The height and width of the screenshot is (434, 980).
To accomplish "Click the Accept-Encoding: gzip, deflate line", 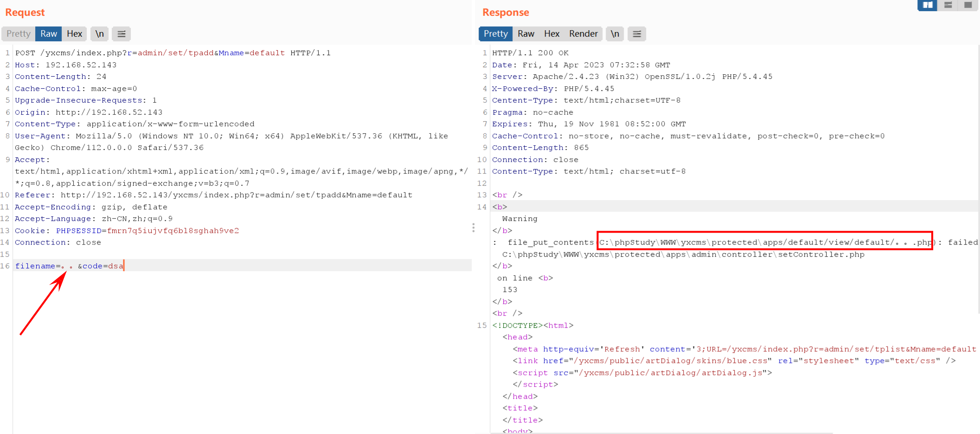I will 91,207.
